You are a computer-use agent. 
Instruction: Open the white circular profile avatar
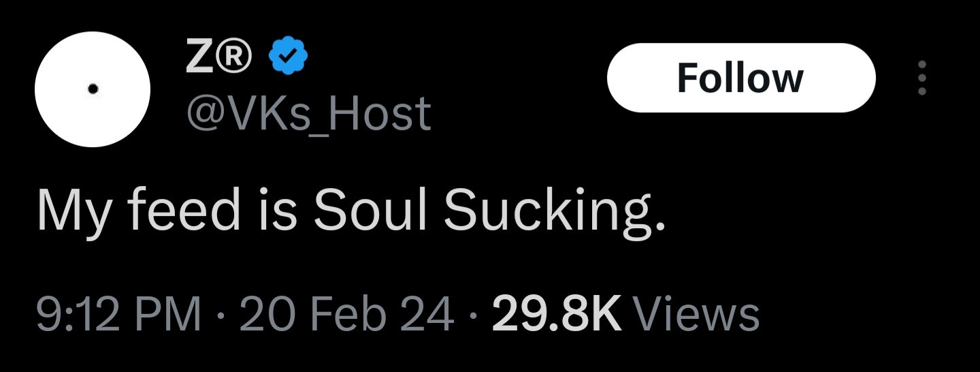point(93,89)
